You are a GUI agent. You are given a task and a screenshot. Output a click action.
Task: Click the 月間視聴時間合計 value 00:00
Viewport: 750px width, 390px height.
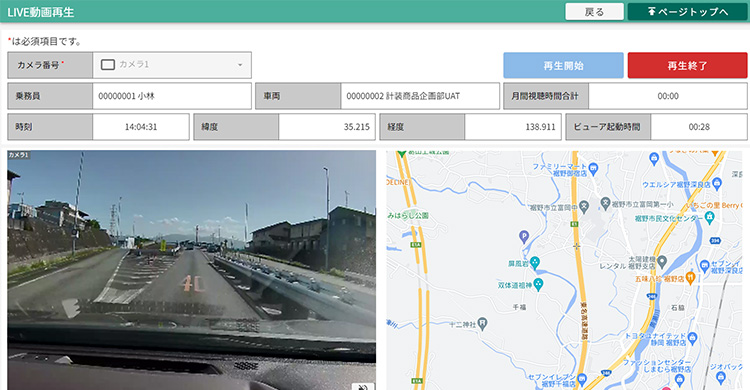coord(668,96)
